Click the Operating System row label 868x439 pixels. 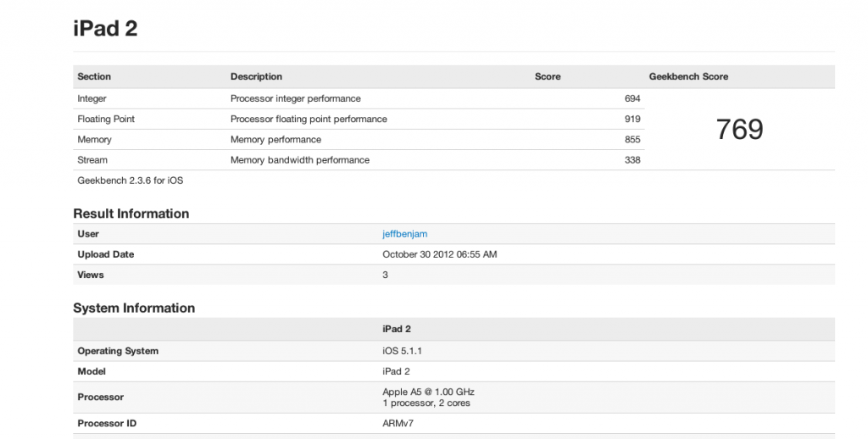[x=118, y=351]
